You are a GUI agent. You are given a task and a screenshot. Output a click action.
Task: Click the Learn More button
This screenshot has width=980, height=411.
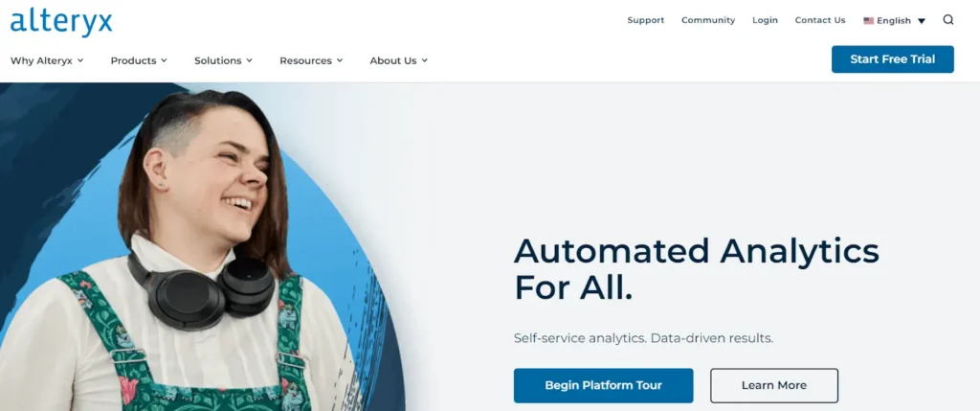pos(773,385)
